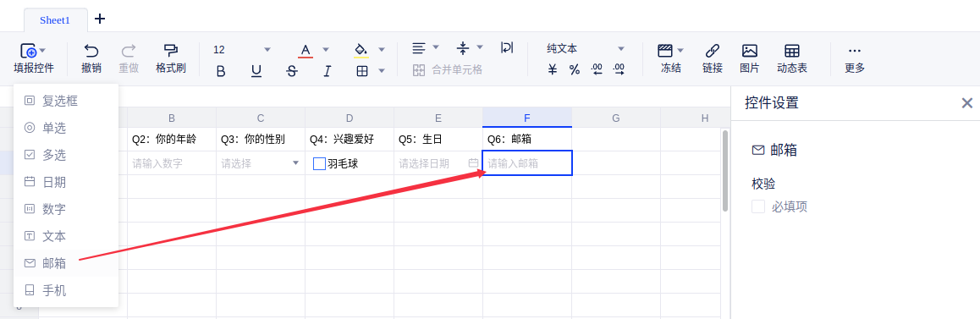Click the 链接 link icon

coord(712,51)
